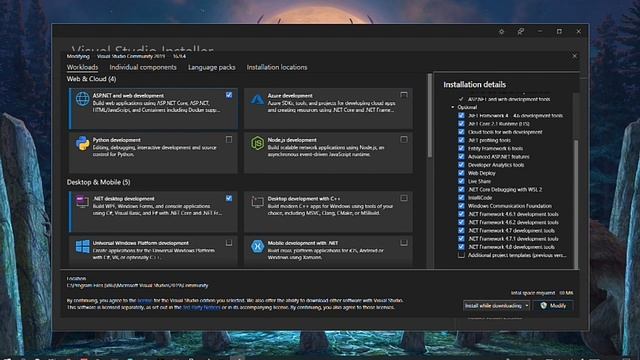This screenshot has height=360, width=640.
Task: Open the 3rd Party Notices link
Action: point(201,307)
